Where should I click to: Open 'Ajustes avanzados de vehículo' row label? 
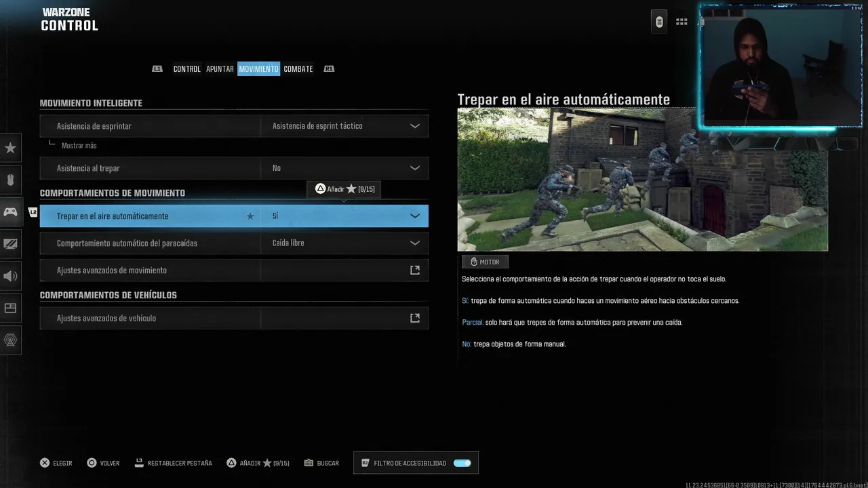pos(106,318)
